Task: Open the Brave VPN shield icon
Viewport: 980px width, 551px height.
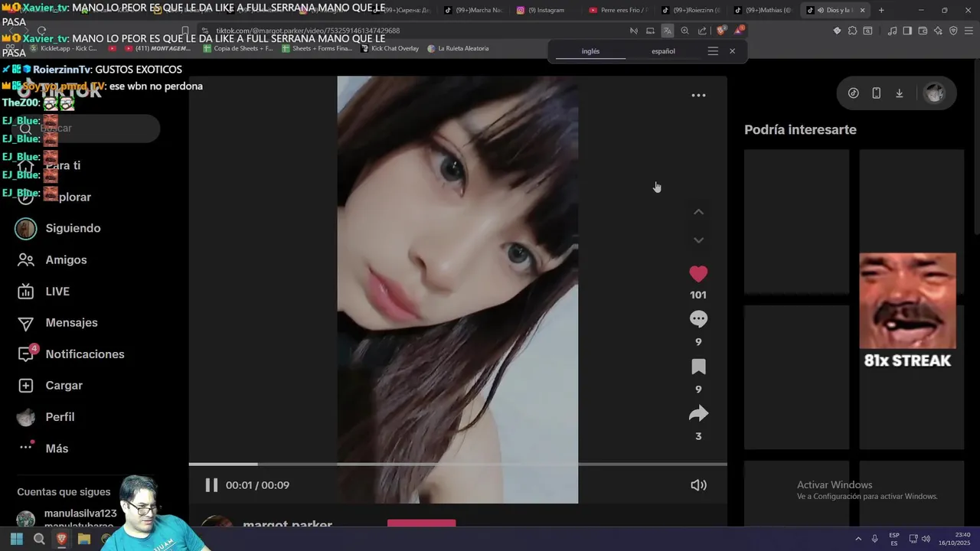Action: (x=953, y=31)
